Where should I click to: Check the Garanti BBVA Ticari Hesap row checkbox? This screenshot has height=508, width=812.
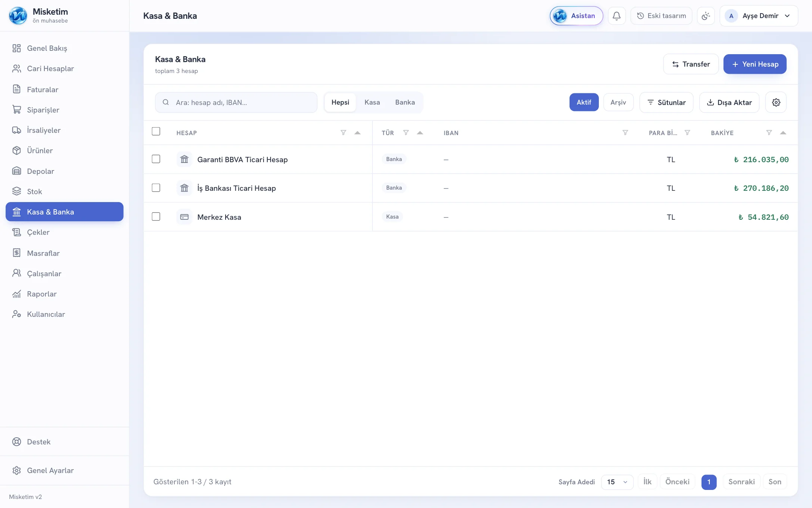click(156, 159)
